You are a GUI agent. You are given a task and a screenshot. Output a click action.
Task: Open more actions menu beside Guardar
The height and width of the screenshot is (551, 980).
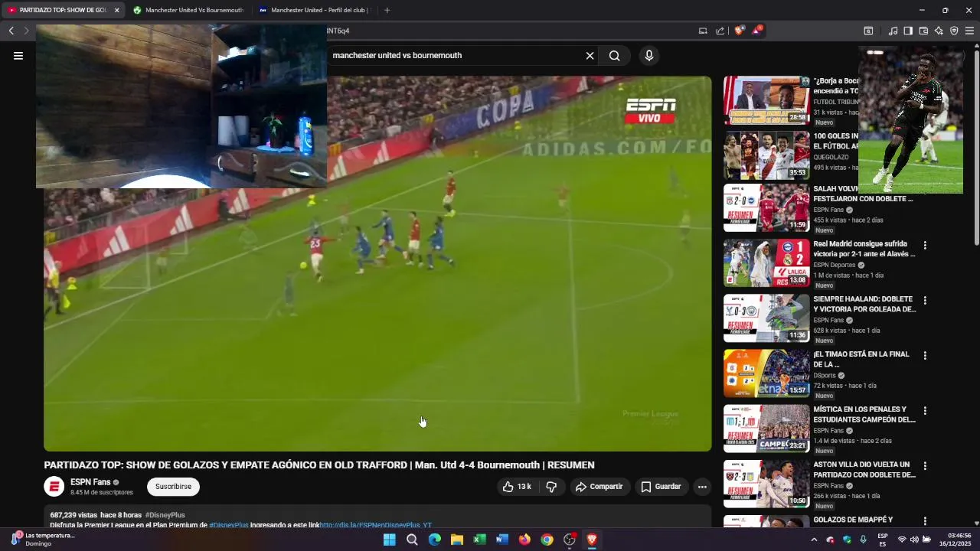[702, 487]
